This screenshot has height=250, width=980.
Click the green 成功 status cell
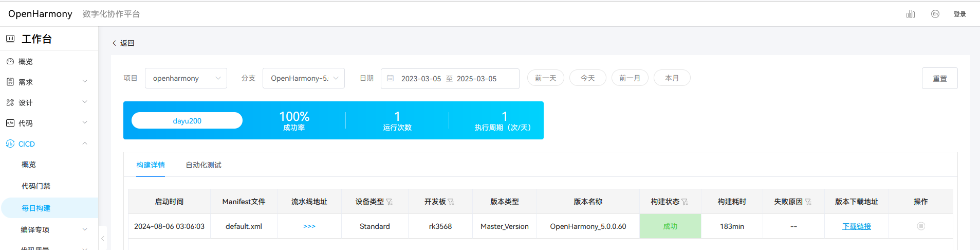tap(670, 226)
